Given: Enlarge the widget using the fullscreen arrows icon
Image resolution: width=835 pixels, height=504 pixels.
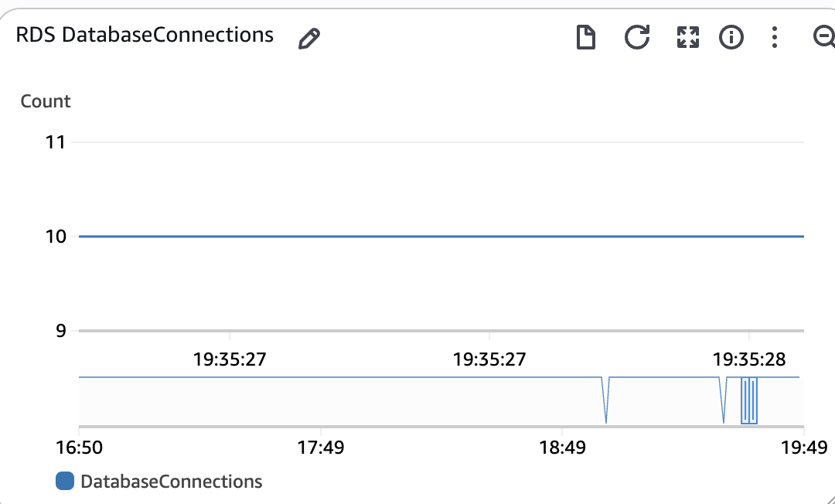Looking at the screenshot, I should coord(687,37).
